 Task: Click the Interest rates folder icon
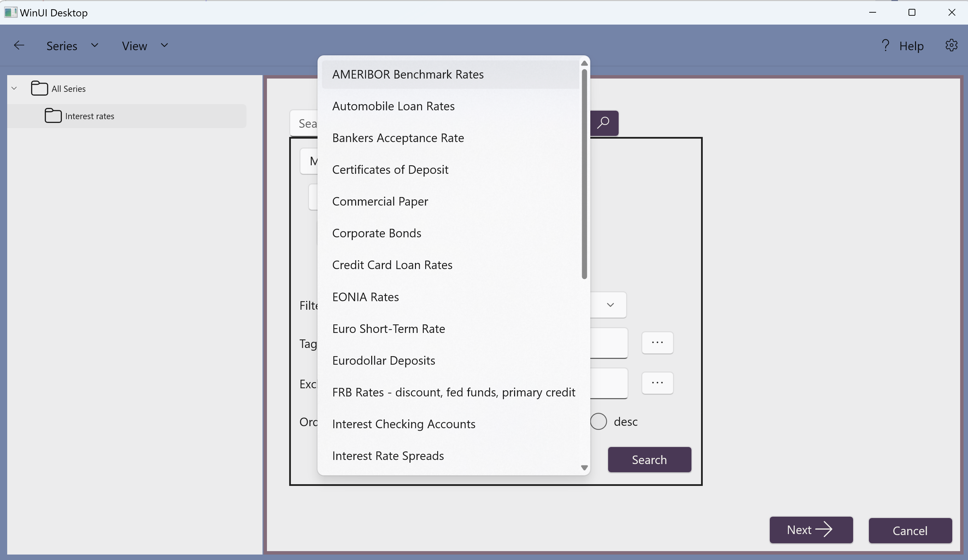coord(53,115)
